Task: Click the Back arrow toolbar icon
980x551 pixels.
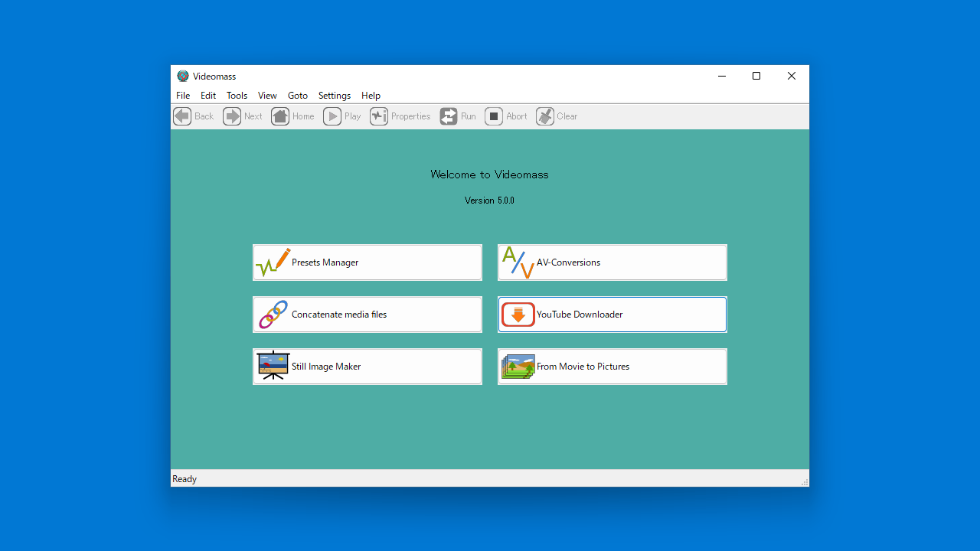Action: [x=182, y=116]
